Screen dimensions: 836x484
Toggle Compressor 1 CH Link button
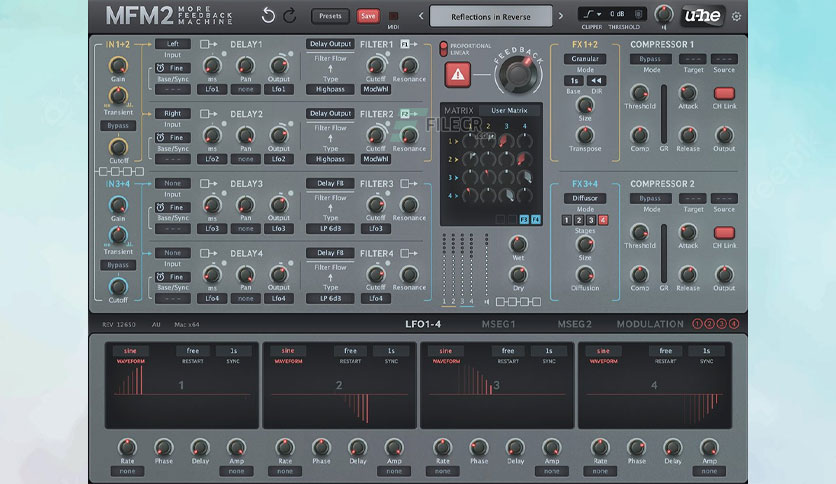[x=724, y=94]
